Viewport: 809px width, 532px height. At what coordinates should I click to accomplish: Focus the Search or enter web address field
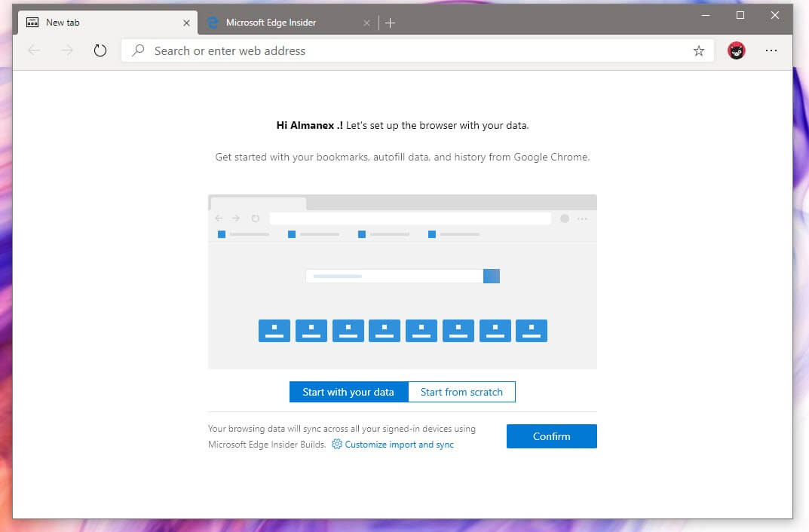pyautogui.click(x=418, y=50)
